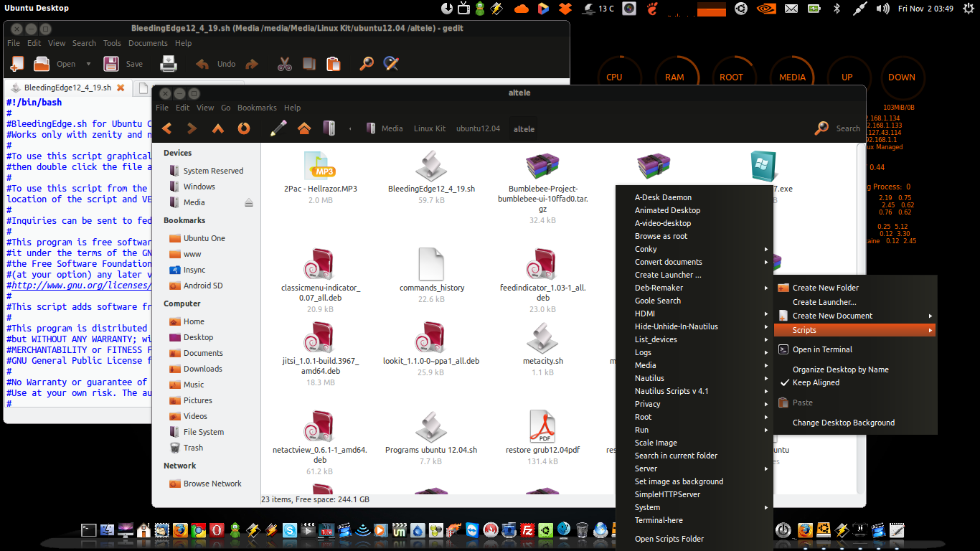Expand the Conky scripts submenu
This screenshot has width=980, height=551.
(x=694, y=249)
